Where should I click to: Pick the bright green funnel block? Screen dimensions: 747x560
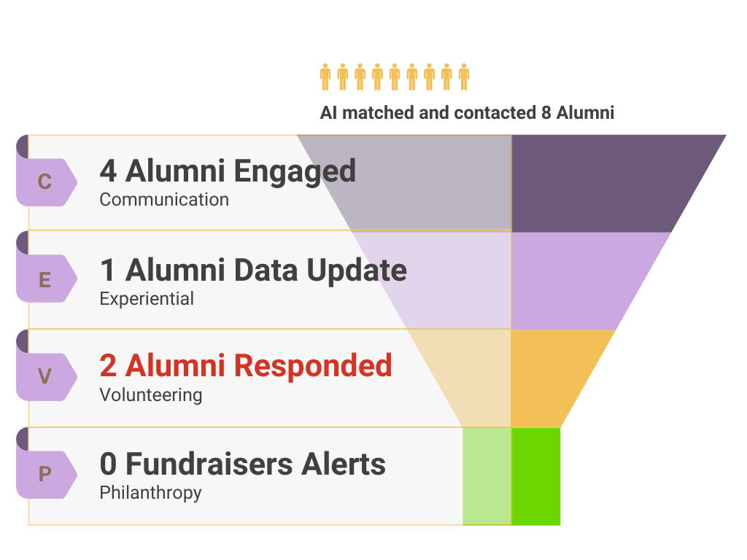[x=535, y=476]
